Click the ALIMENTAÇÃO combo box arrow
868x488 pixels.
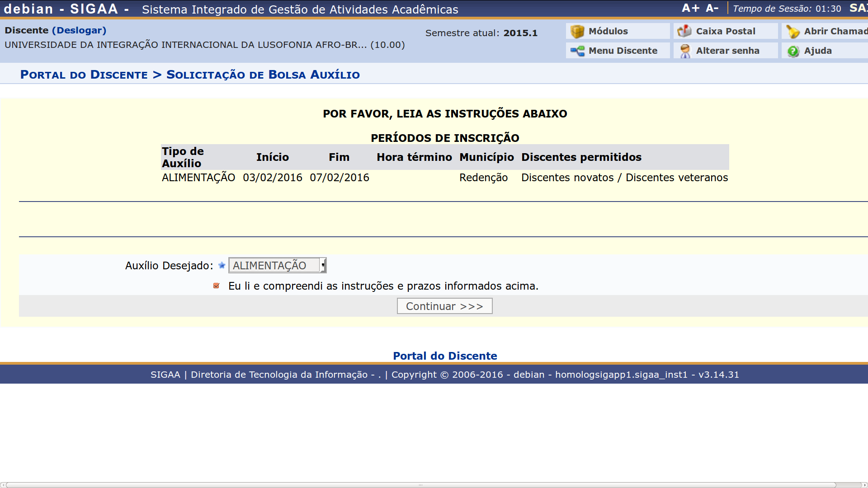[323, 265]
